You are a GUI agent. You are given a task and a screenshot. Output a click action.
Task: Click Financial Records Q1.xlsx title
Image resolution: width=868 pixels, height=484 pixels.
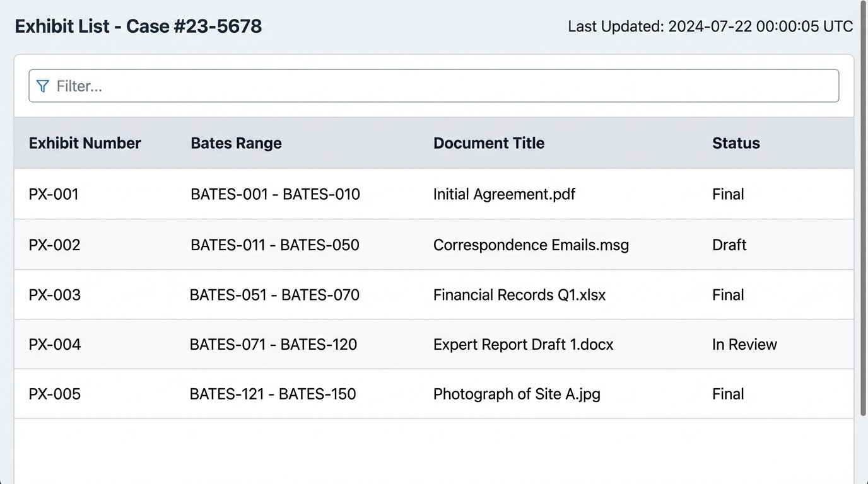519,295
